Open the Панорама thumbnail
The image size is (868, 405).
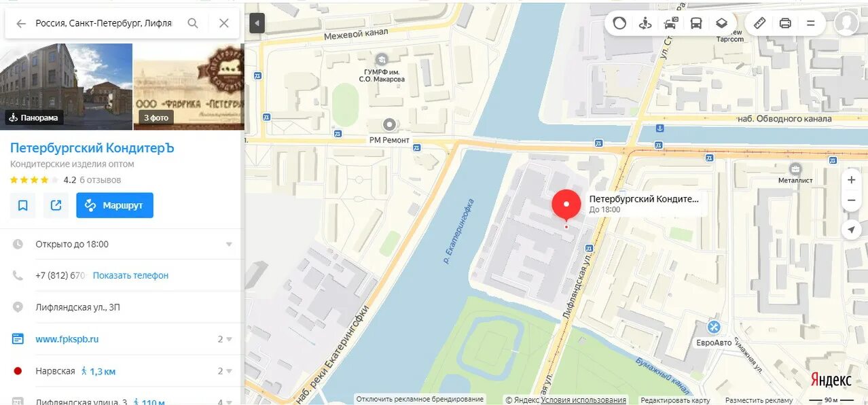tap(66, 87)
